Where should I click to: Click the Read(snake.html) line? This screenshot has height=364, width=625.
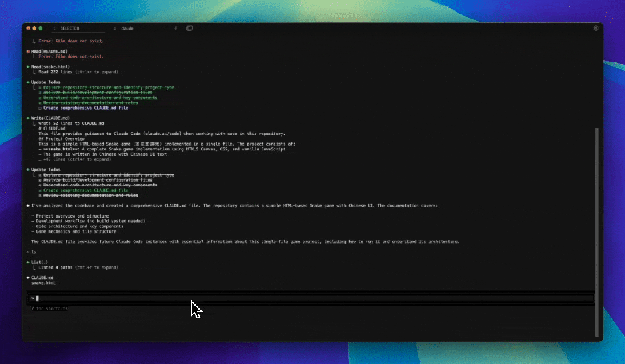[x=50, y=67]
